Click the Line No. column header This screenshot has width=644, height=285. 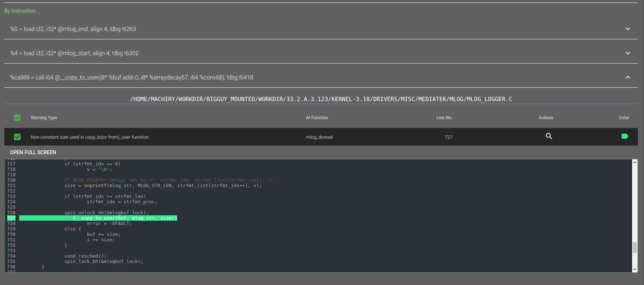click(444, 118)
